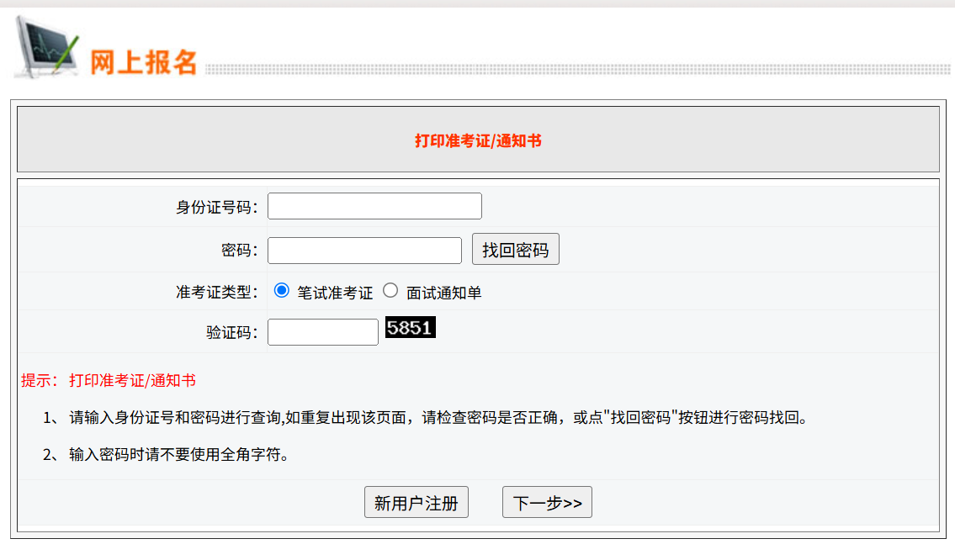Refresh the 5851 captcha image
This screenshot has height=560, width=955.
click(411, 328)
